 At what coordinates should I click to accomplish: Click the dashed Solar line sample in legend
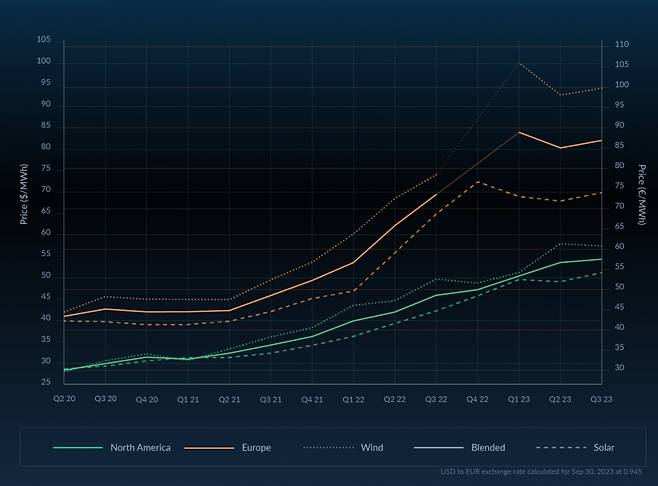560,447
